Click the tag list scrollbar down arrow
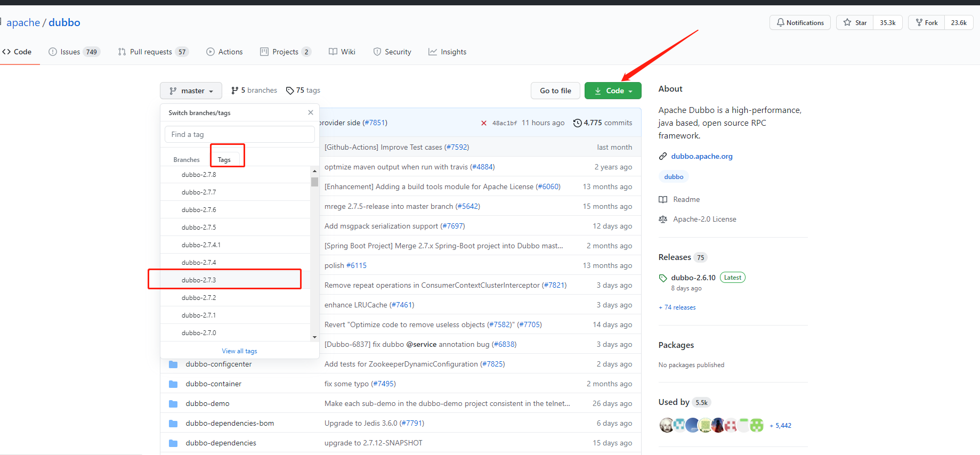Viewport: 980px width, 455px height. click(314, 337)
